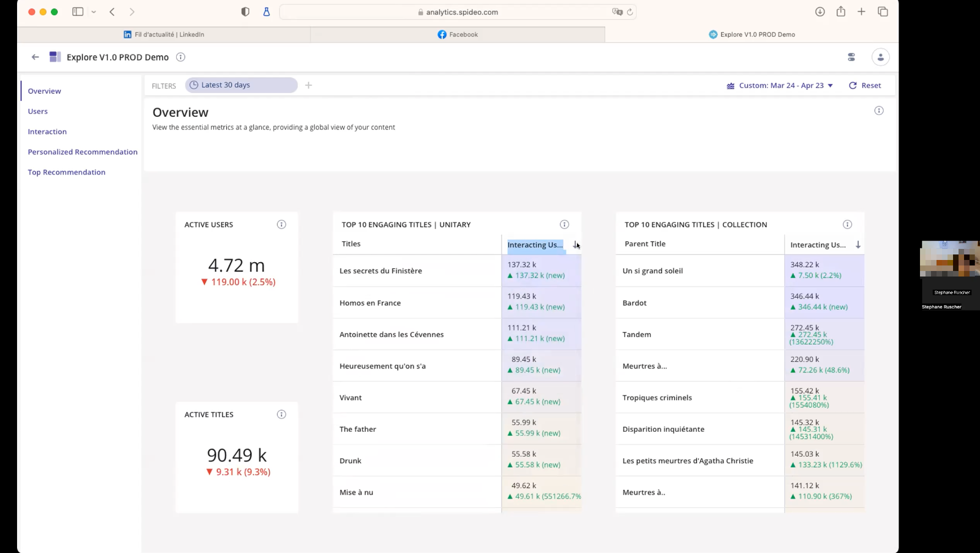Click the Parent Title column header

click(x=645, y=243)
